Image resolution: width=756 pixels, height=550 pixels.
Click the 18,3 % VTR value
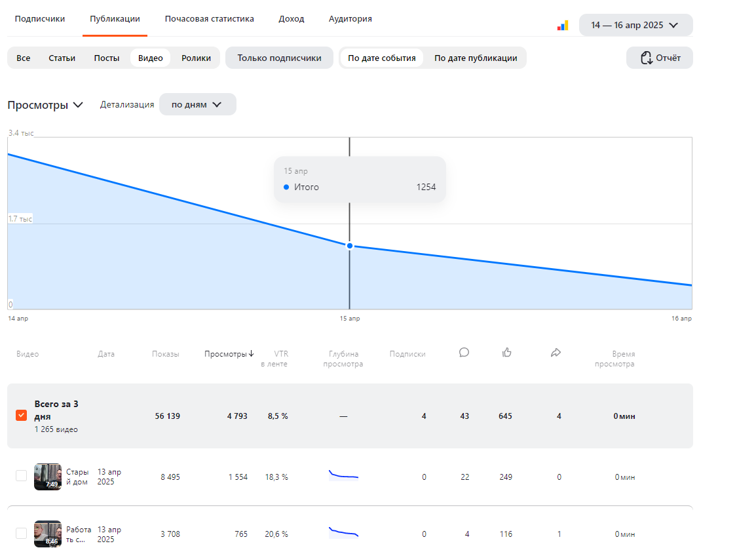click(276, 477)
